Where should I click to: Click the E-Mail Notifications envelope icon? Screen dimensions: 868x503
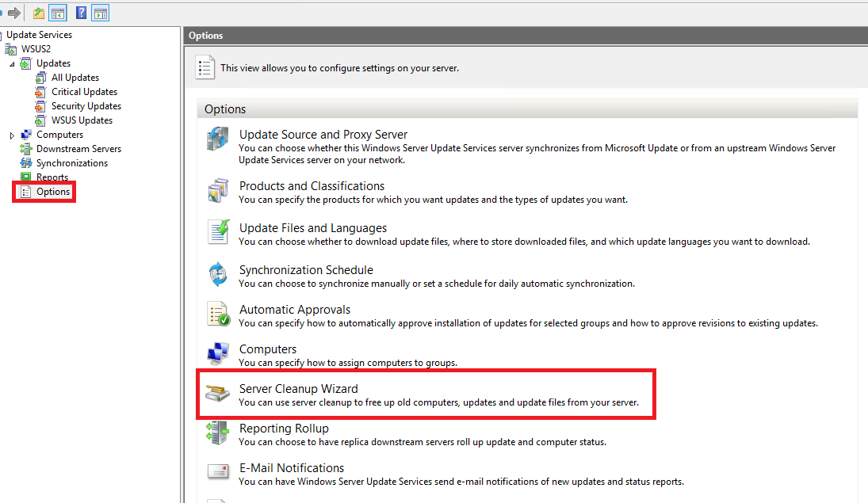(218, 471)
